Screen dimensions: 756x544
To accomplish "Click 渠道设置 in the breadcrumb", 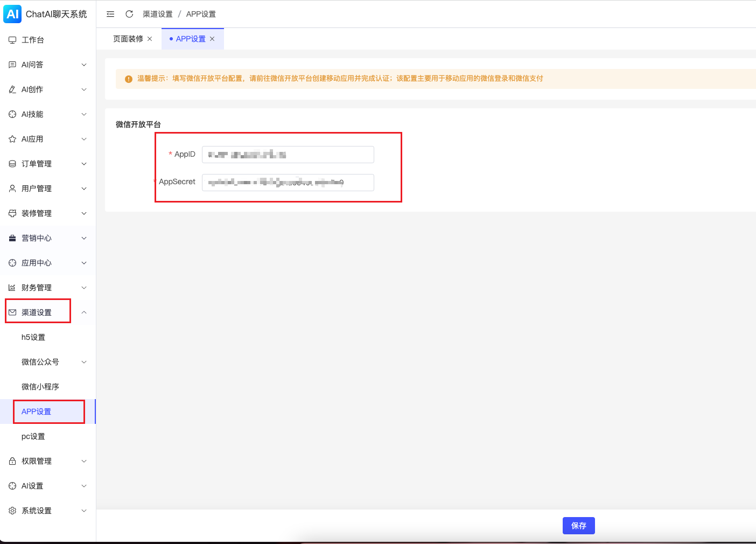I will [158, 14].
